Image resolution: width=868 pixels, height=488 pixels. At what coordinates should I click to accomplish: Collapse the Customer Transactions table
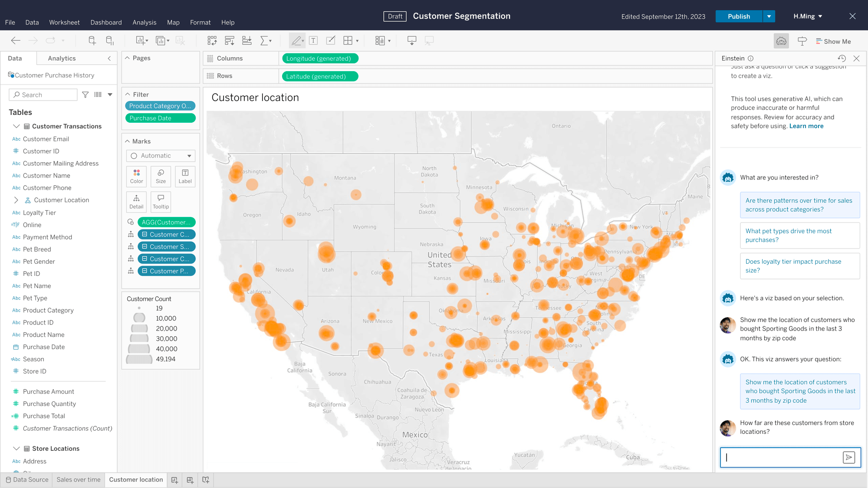click(x=16, y=126)
